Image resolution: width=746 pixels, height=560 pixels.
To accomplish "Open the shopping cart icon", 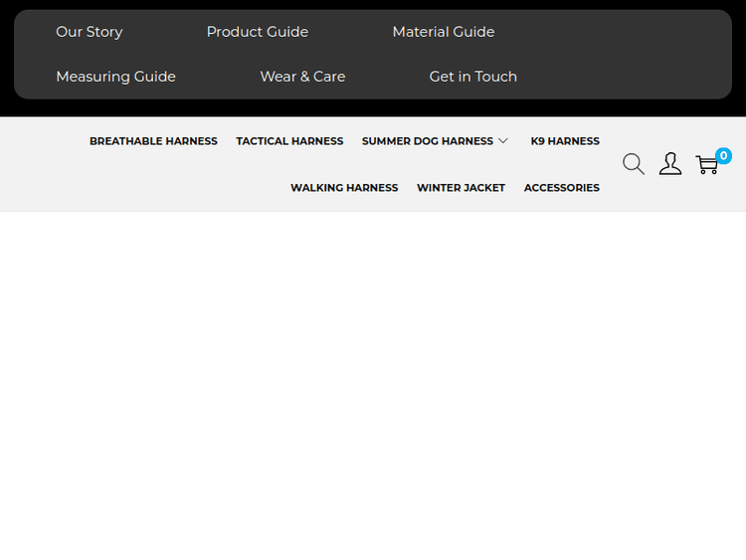I will (706, 165).
